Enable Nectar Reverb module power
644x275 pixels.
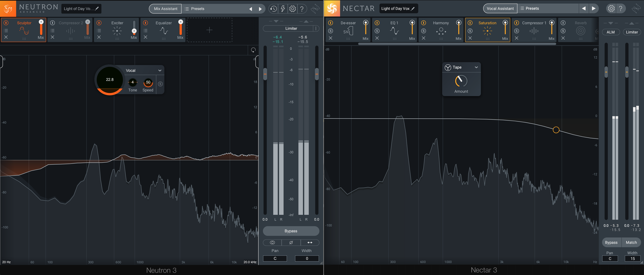(x=563, y=23)
